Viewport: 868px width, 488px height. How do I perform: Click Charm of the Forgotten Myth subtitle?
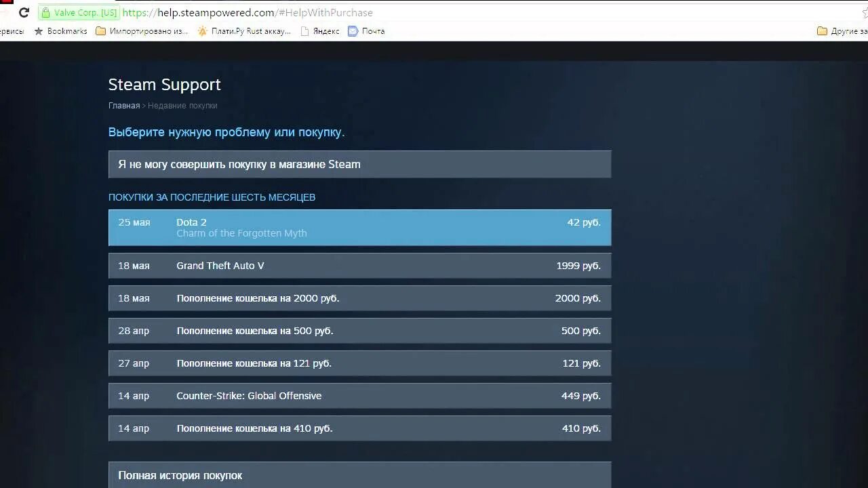click(241, 233)
